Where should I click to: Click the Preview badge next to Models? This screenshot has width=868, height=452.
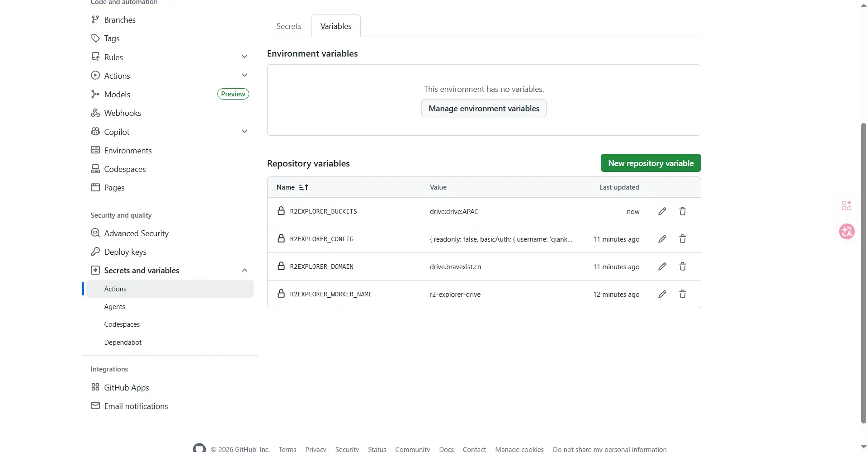(233, 94)
